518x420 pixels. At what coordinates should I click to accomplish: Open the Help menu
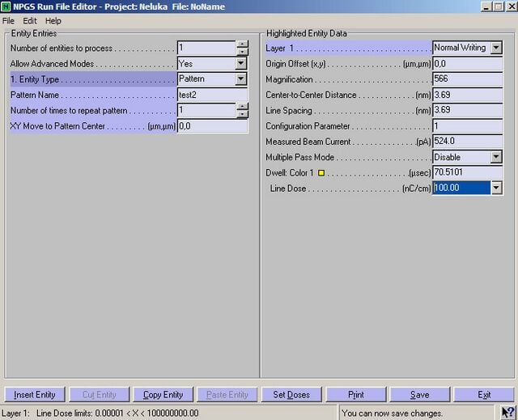coord(53,20)
